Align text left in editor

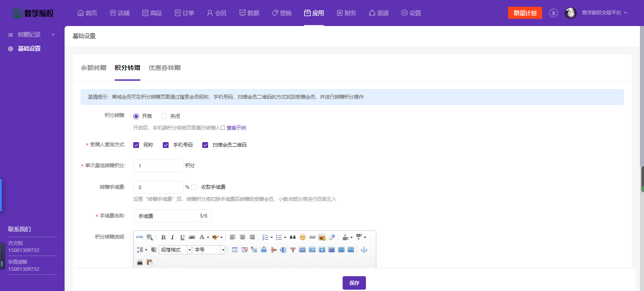click(x=233, y=237)
